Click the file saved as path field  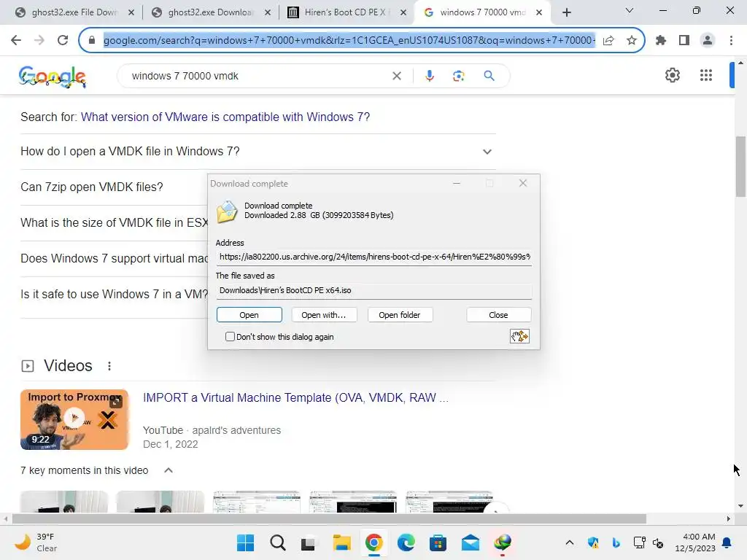[x=374, y=290]
